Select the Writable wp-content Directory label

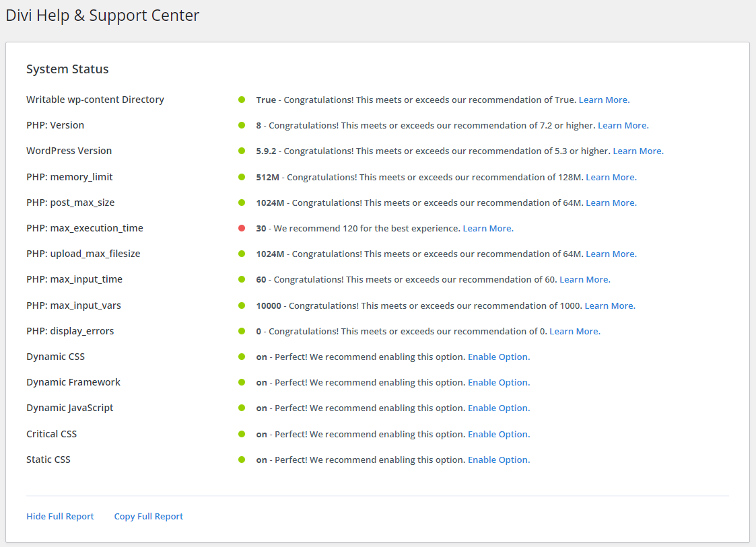coord(95,100)
